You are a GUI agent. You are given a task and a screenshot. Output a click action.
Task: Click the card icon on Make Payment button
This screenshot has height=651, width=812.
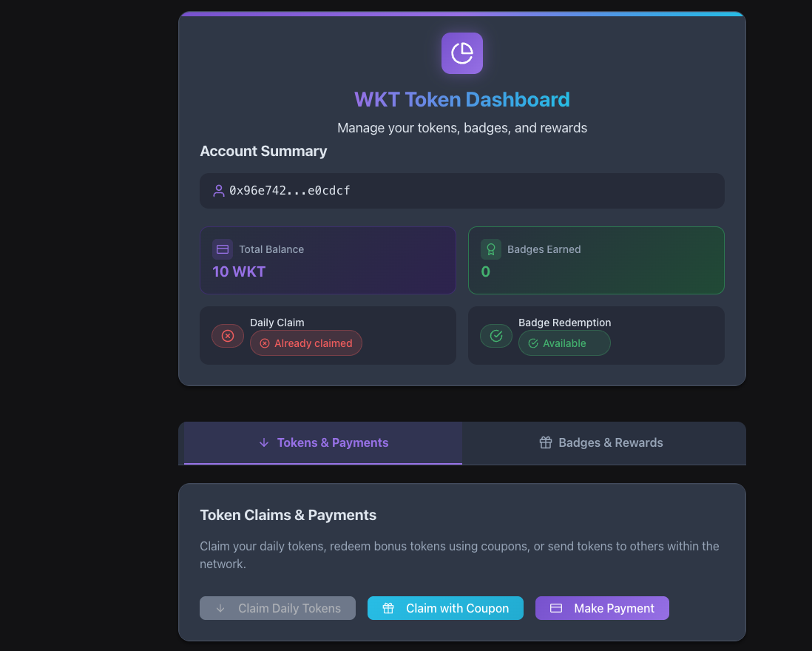point(555,608)
